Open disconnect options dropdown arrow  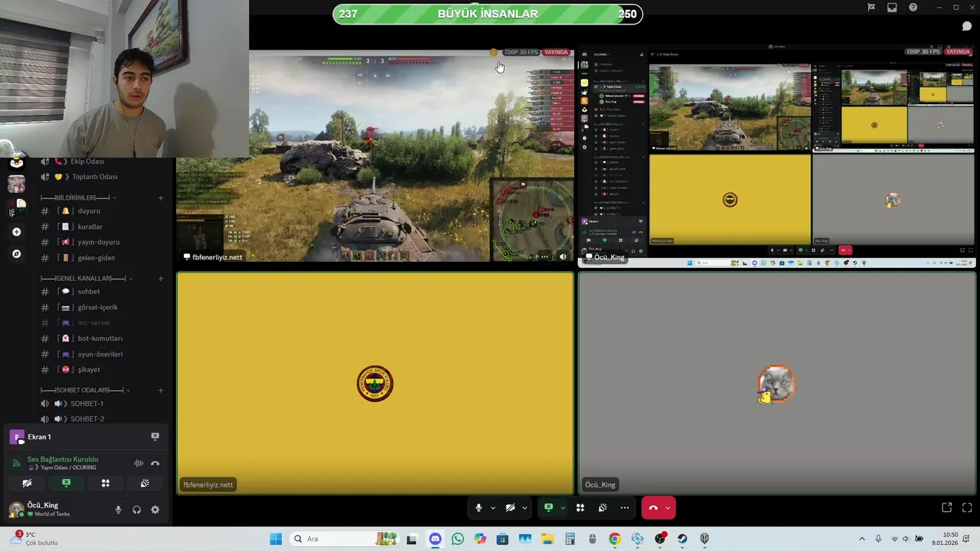click(668, 507)
